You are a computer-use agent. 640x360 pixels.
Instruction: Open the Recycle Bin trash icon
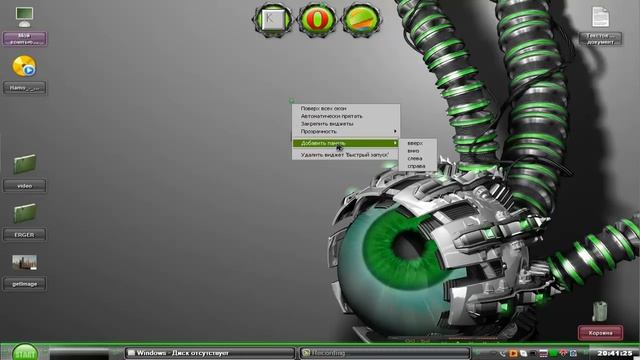[x=600, y=311]
